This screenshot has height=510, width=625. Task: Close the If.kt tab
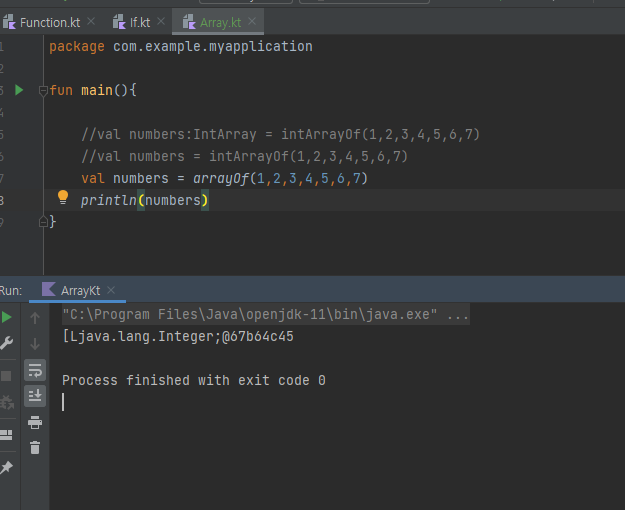pos(161,21)
